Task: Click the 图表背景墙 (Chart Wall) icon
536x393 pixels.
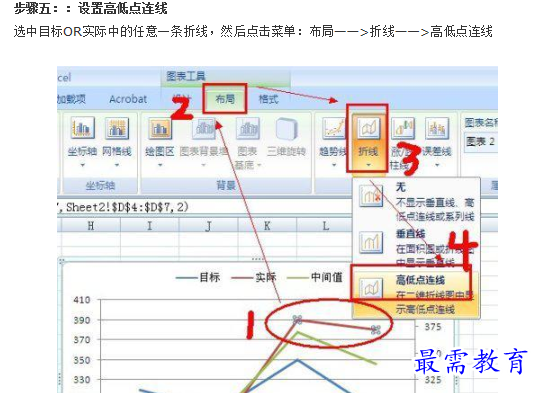Action: (x=204, y=128)
